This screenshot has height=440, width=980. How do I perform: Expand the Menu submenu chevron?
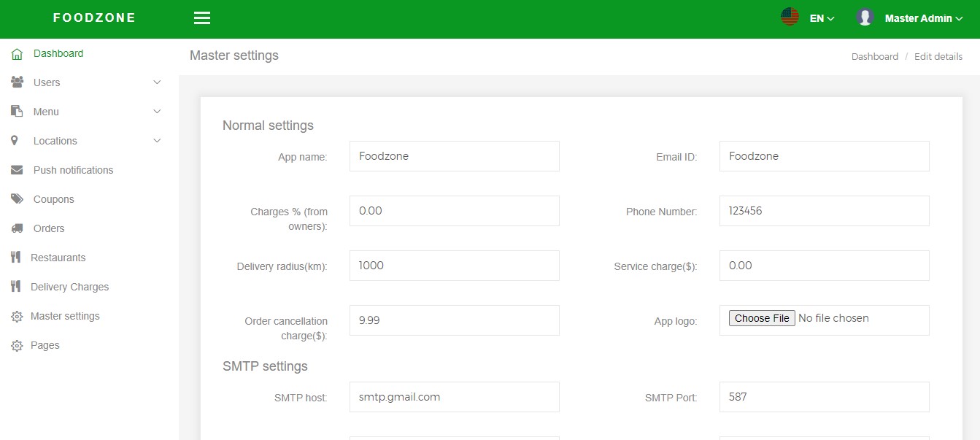(x=157, y=112)
